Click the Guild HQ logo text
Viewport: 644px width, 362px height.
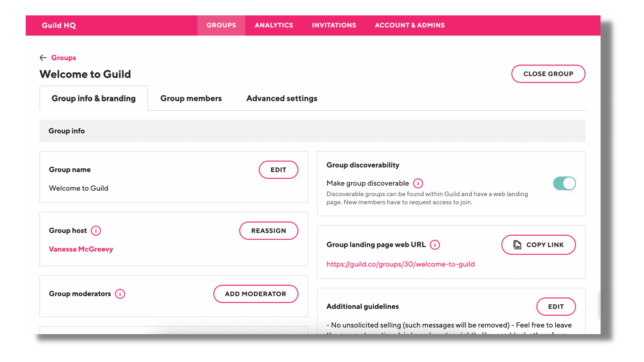point(59,25)
